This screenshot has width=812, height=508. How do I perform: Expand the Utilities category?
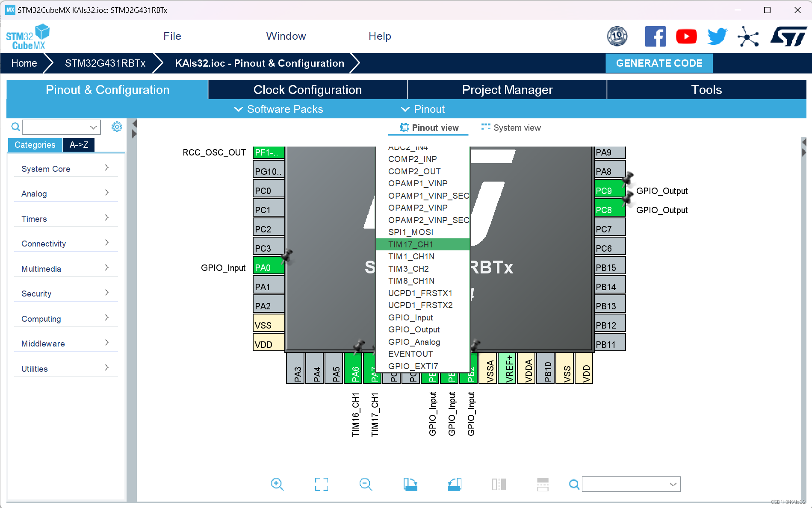65,369
